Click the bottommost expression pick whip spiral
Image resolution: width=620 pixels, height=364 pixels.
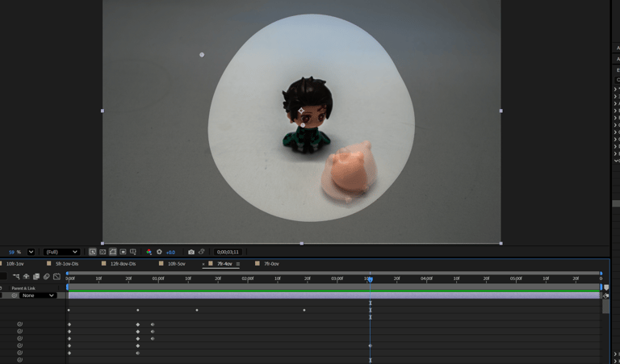(19, 360)
